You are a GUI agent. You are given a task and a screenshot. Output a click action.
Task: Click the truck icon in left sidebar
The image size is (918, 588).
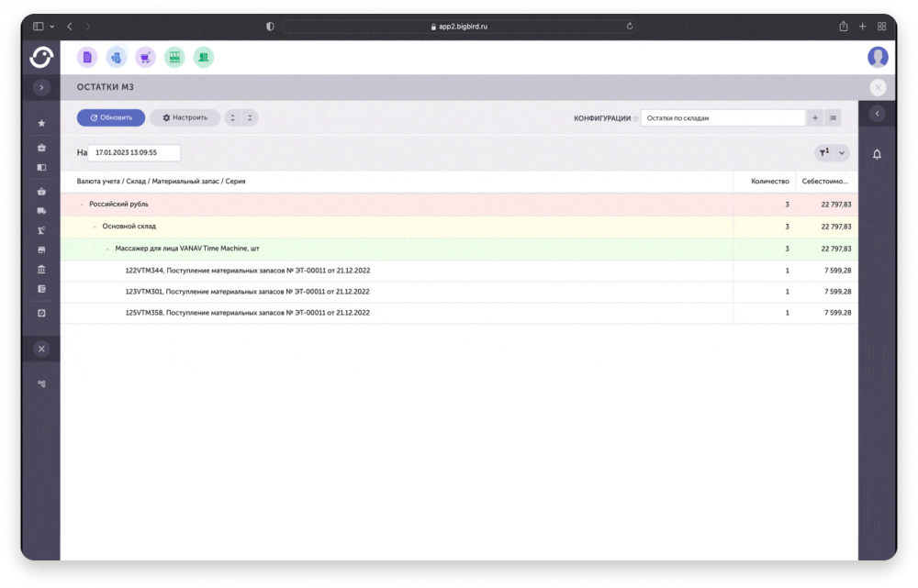(x=41, y=211)
